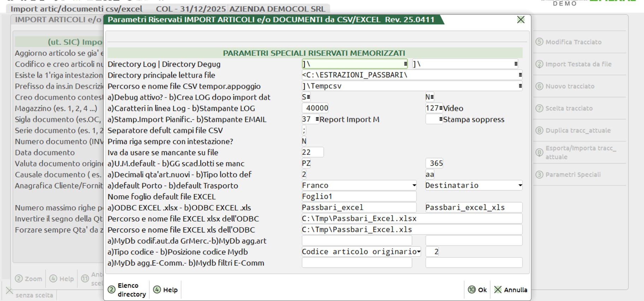Open the Directory Degug lookup icon
644x301 pixels.
pyautogui.click(x=516, y=64)
